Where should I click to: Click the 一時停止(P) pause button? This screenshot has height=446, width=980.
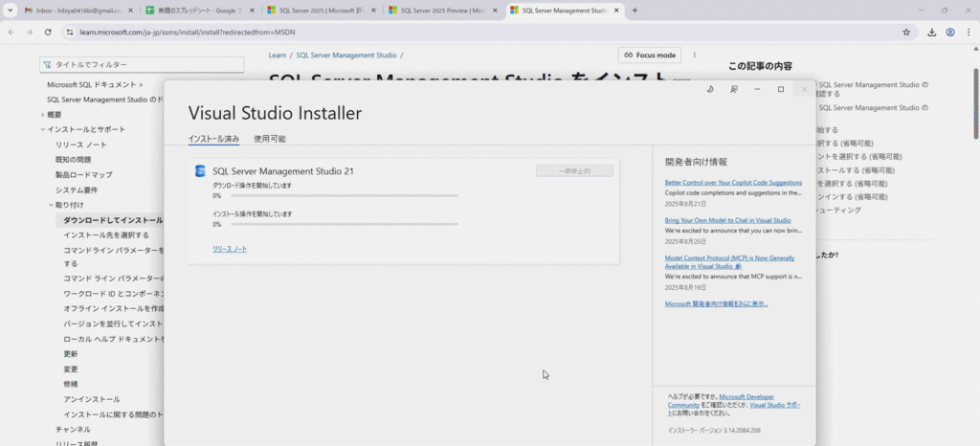[574, 171]
